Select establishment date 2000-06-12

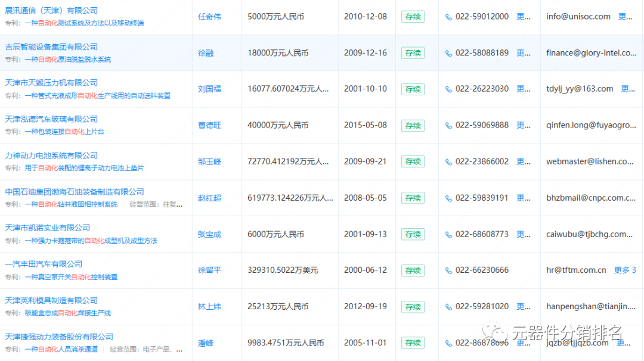click(x=366, y=270)
